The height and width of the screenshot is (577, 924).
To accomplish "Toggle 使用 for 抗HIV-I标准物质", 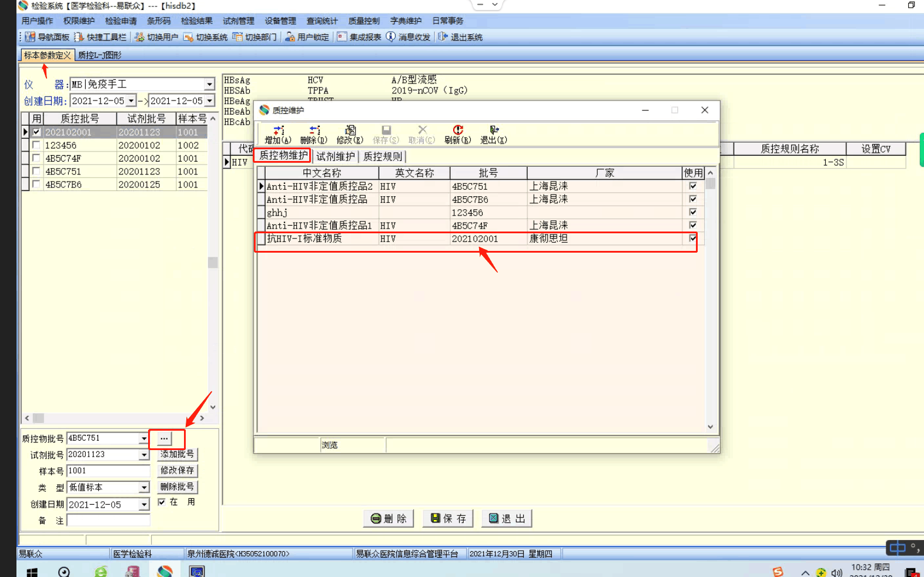I will (x=693, y=239).
